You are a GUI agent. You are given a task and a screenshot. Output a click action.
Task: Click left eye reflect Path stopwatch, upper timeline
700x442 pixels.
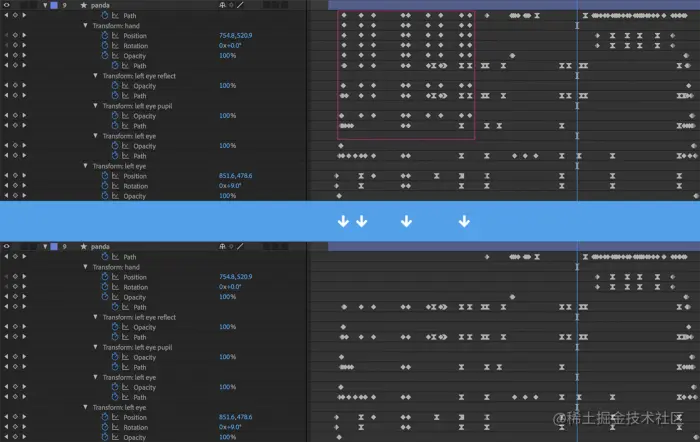115,96
